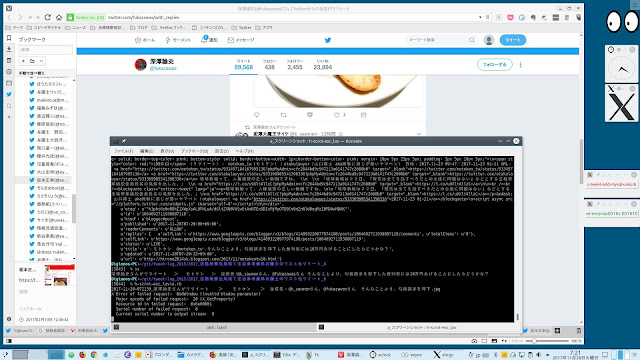Open Konsole Bookmarks menu
Screen dimensions: 640x360
point(195,151)
